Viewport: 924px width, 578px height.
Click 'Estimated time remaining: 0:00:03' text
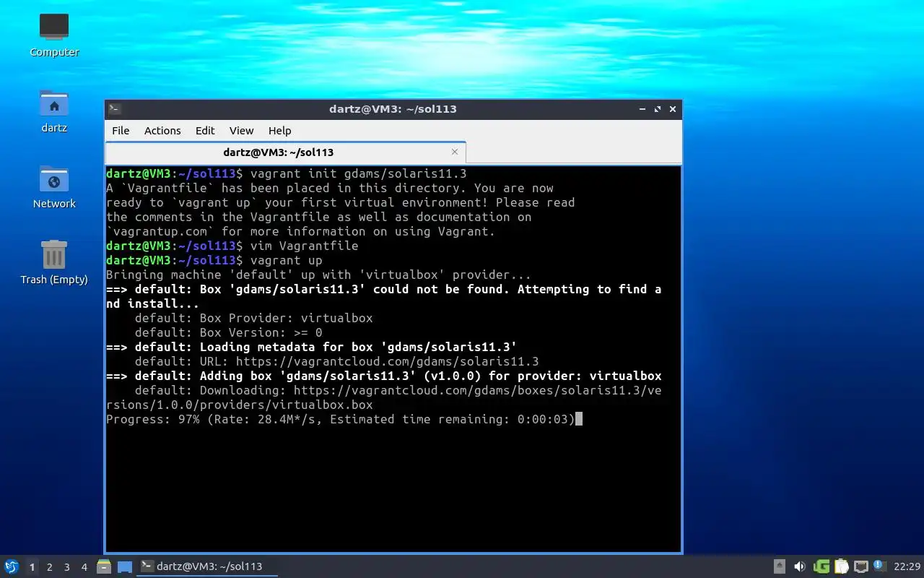449,419
